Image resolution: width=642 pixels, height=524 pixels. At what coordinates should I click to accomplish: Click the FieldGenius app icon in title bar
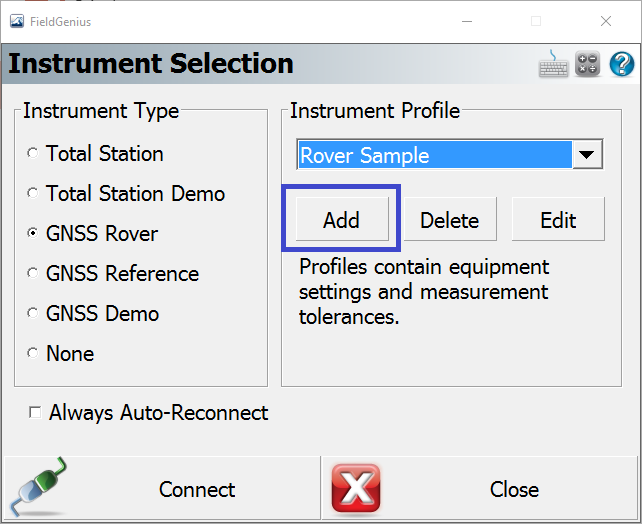click(17, 21)
